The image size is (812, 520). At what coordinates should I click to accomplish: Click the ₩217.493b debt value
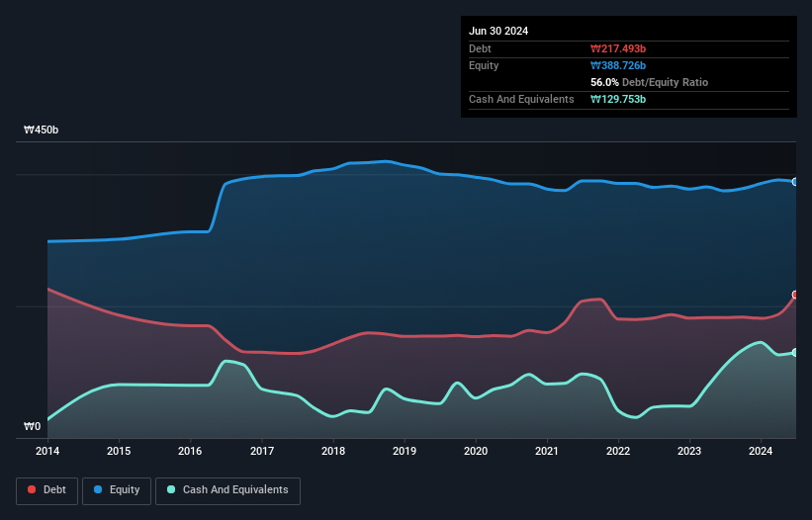click(x=618, y=48)
